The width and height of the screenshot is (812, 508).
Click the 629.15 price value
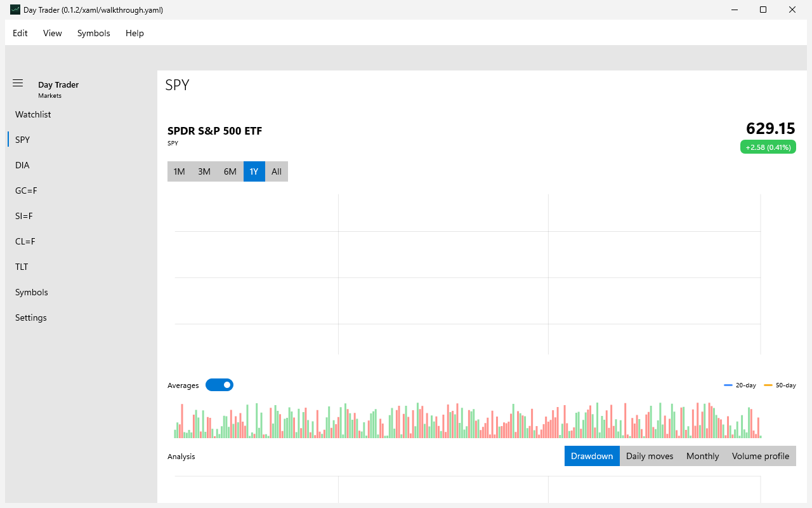(771, 129)
